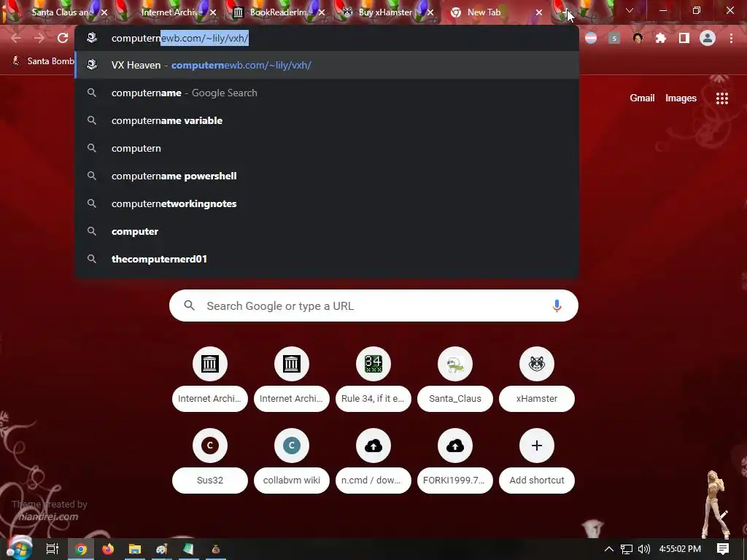Viewport: 747px width, 560px height.
Task: Open Task View on the taskbar
Action: tap(53, 549)
